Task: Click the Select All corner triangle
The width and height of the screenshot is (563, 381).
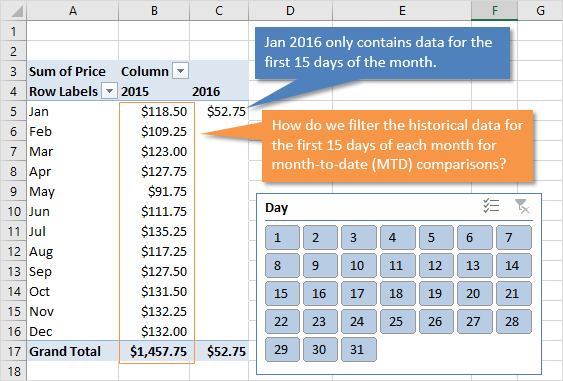Action: (17, 11)
